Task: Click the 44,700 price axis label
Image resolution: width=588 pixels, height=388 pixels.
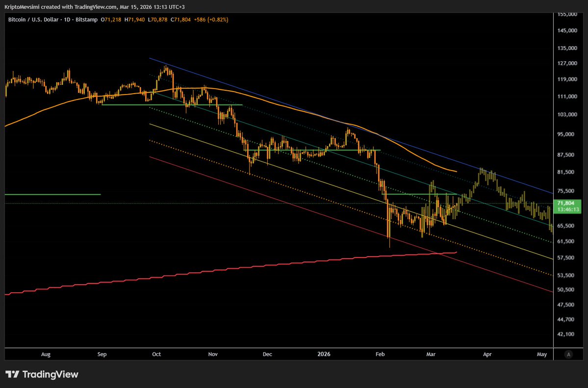Action: pos(566,319)
